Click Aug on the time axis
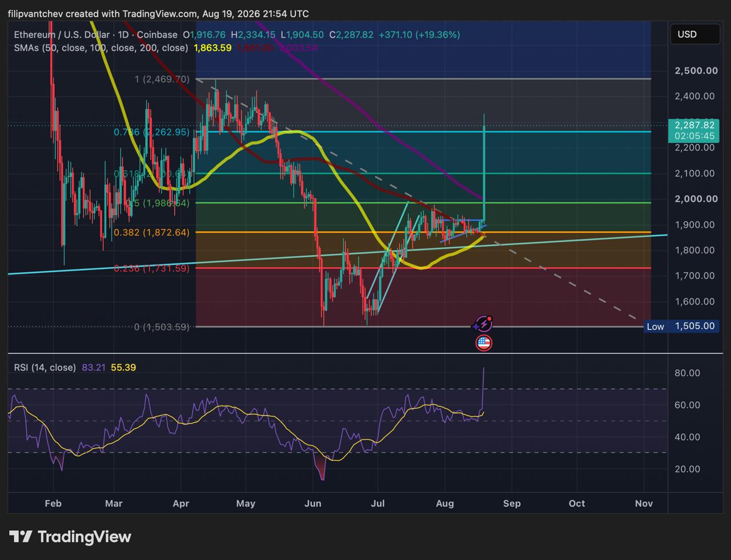Screen dimensions: 731x560 445,503
